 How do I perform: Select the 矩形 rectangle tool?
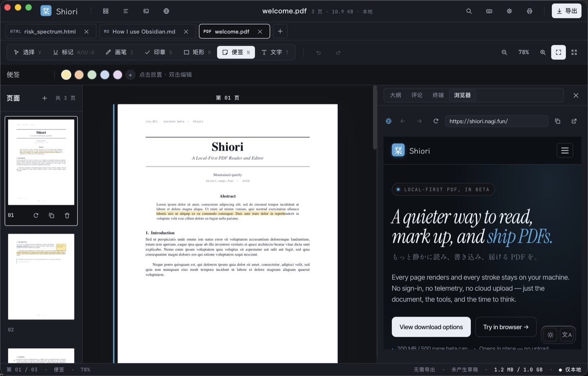tap(198, 52)
